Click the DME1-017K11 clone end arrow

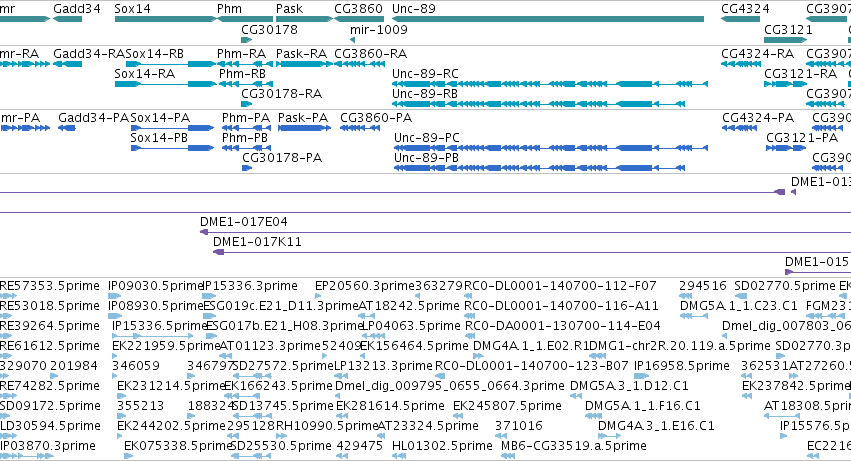219,252
